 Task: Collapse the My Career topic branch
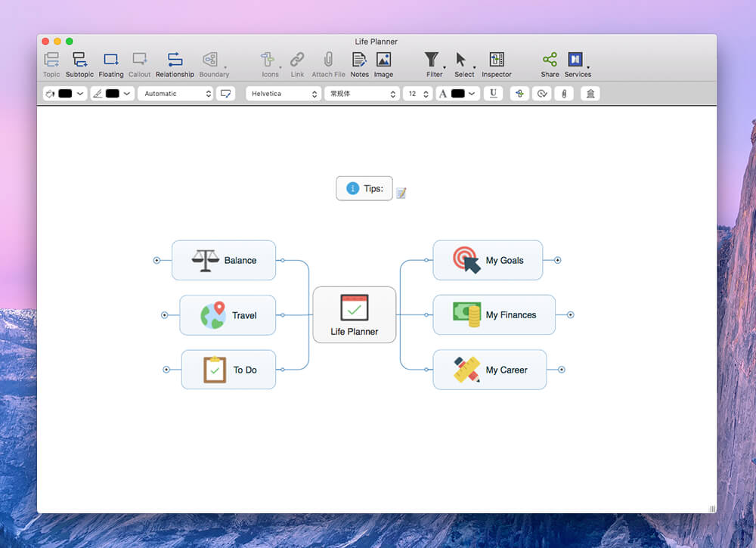(561, 370)
